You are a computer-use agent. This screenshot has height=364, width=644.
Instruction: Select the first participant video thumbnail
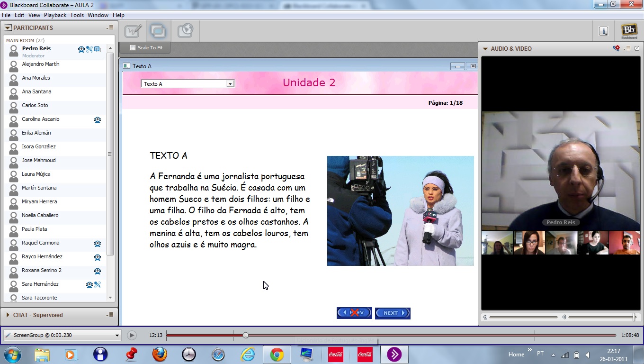(497, 243)
